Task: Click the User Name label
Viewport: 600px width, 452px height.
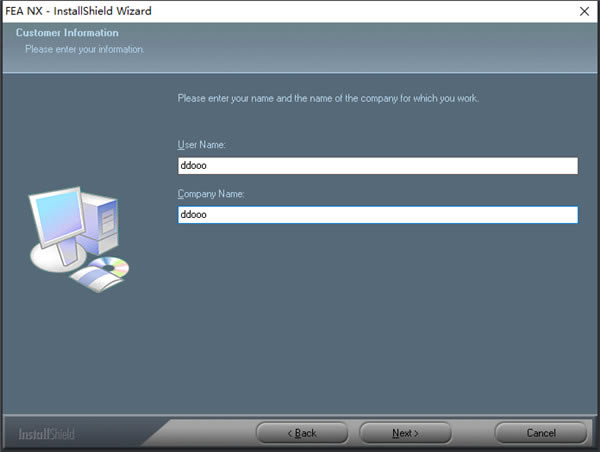Action: pyautogui.click(x=202, y=145)
